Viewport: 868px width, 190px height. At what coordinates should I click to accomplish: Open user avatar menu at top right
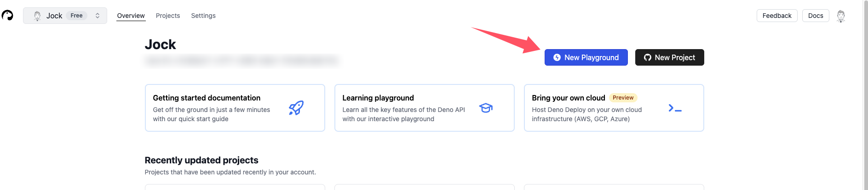[x=841, y=16]
